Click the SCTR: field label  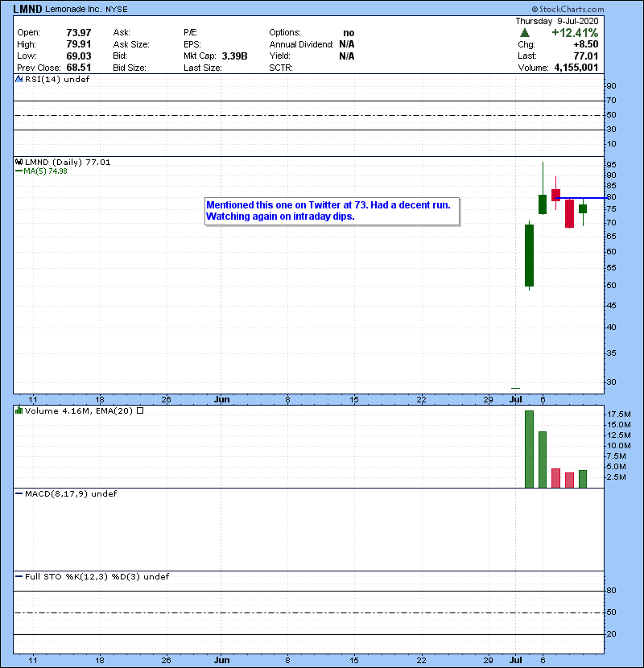[281, 68]
